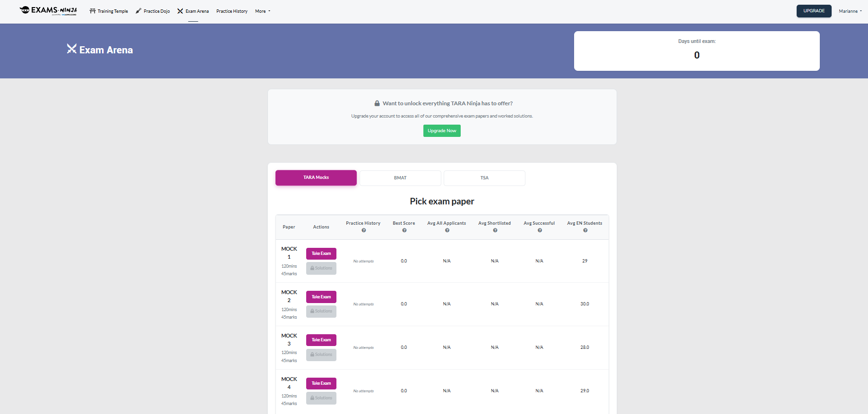This screenshot has width=868, height=414.
Task: Click "No attempts" text in MOCK 1 row
Action: pos(363,261)
